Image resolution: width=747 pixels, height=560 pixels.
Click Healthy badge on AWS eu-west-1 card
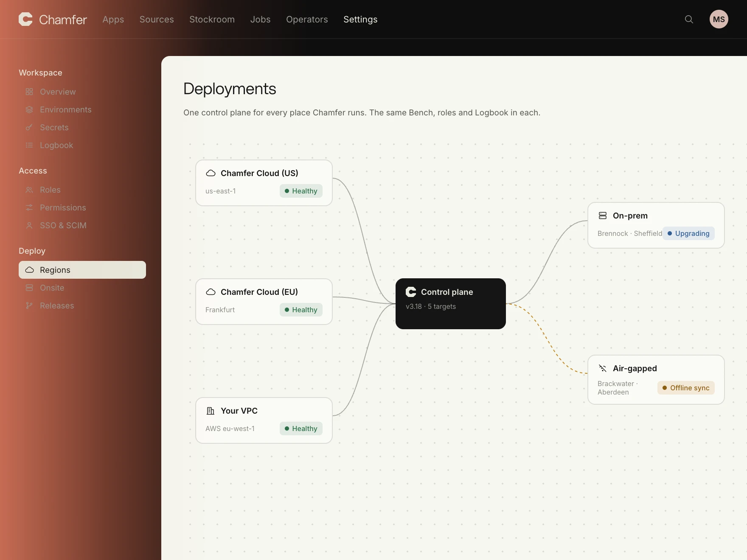(301, 428)
